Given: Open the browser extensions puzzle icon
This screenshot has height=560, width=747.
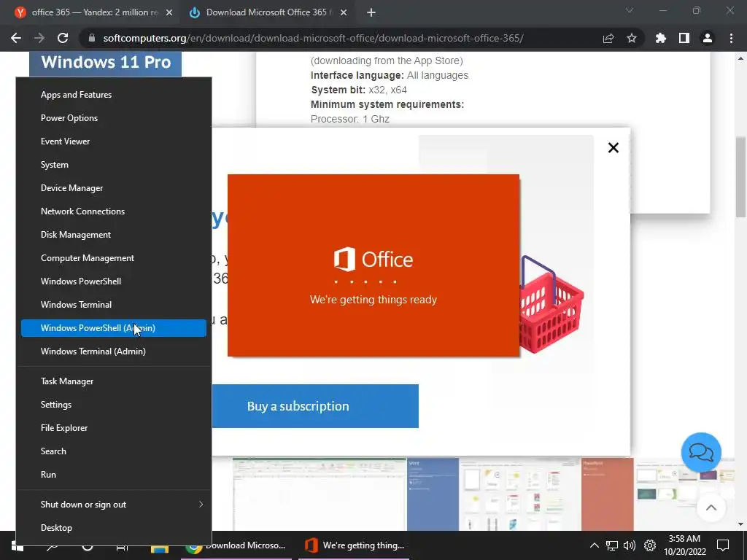Looking at the screenshot, I should click(661, 38).
